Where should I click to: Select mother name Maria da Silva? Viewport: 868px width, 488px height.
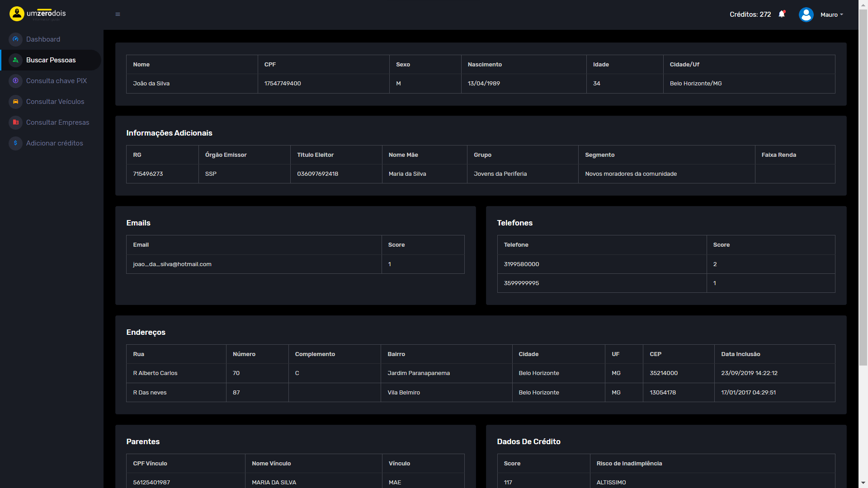click(x=407, y=174)
